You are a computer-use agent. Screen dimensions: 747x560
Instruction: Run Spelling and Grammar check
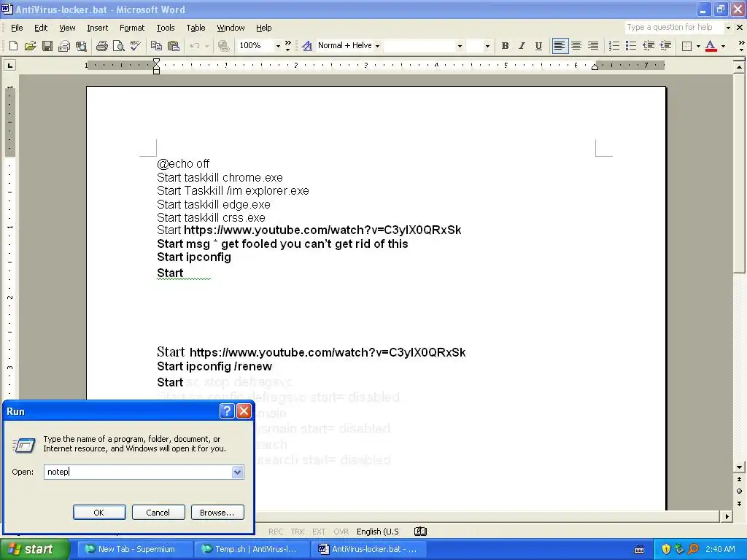coord(135,46)
